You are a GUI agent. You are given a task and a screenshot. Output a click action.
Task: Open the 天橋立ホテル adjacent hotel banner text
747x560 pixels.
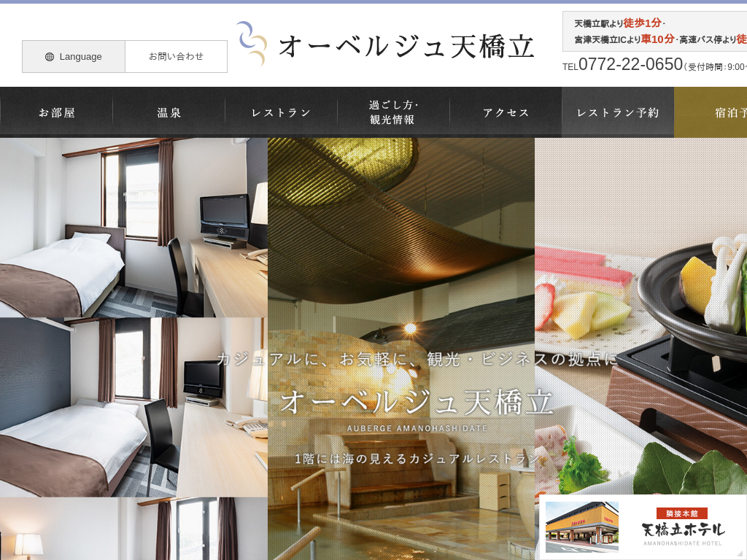coord(683,529)
